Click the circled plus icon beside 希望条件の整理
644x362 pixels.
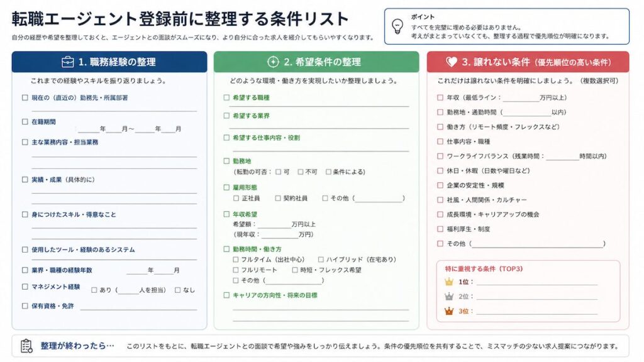pos(273,62)
